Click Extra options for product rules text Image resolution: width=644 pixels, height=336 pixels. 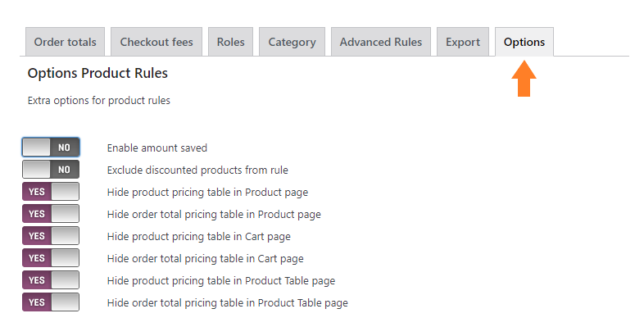pyautogui.click(x=98, y=101)
